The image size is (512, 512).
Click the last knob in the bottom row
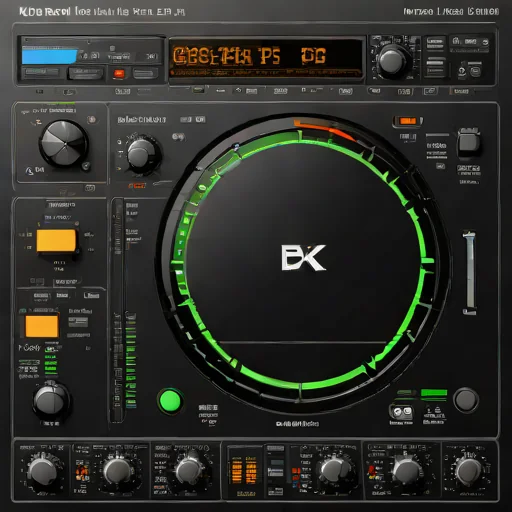(x=468, y=471)
